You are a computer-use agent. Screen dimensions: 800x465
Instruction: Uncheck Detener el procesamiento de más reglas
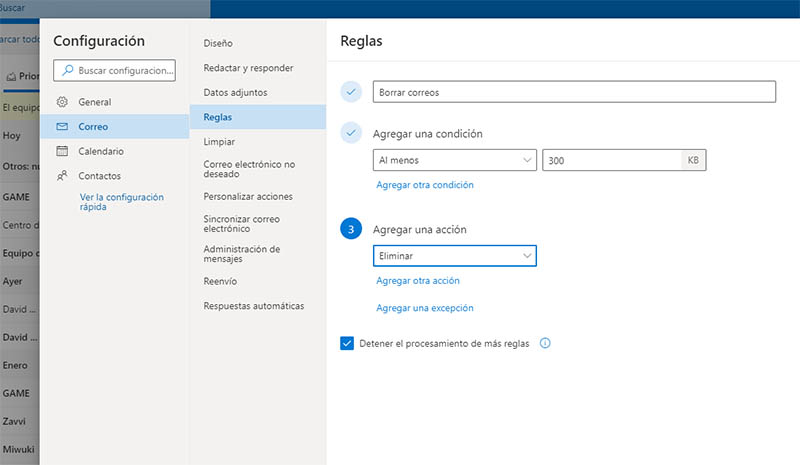(347, 343)
